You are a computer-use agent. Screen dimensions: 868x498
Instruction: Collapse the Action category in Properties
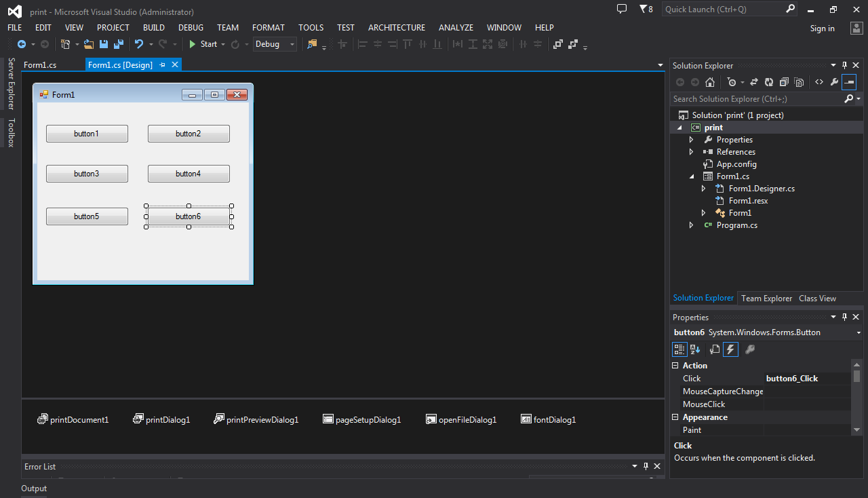(675, 366)
